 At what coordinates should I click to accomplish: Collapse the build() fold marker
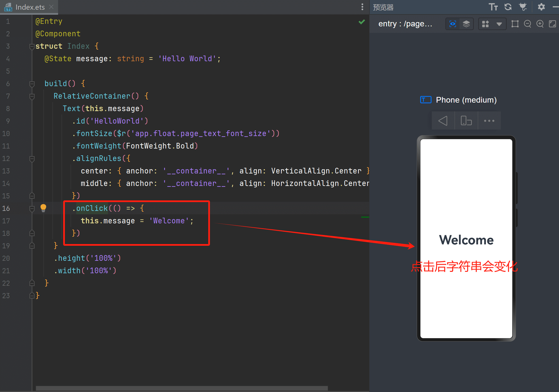32,84
